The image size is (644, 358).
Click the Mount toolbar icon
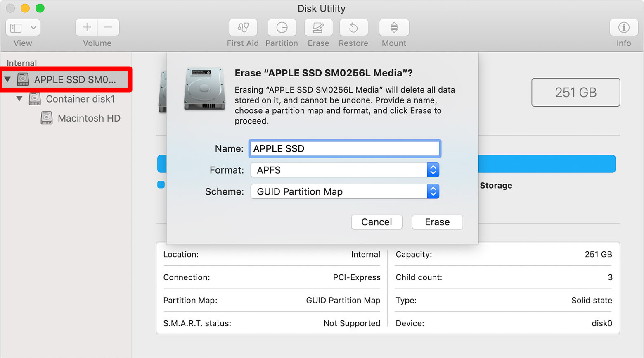394,28
